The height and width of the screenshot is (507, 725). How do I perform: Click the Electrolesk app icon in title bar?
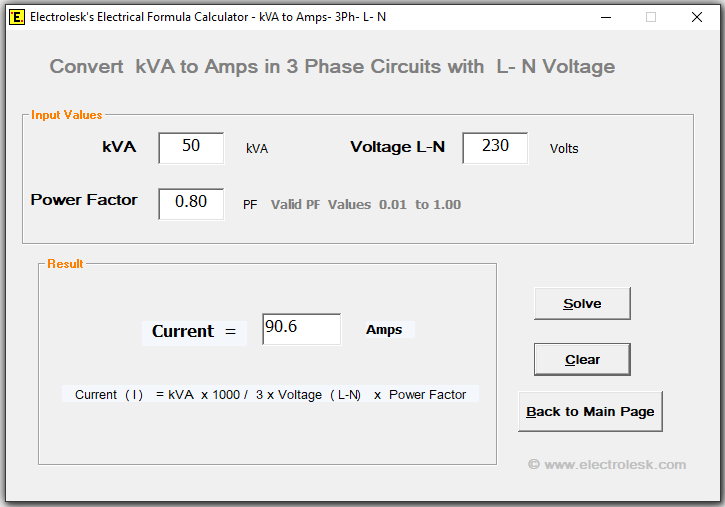click(x=17, y=17)
